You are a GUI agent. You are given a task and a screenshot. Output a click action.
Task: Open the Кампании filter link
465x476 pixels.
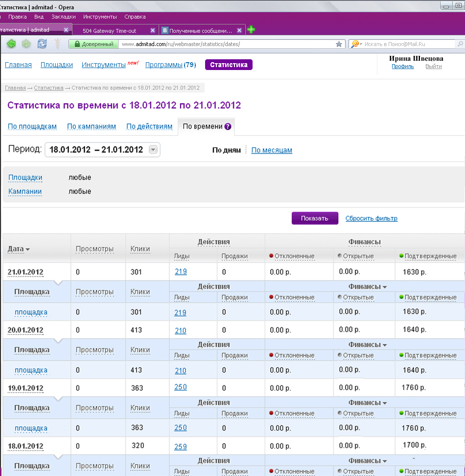[25, 191]
